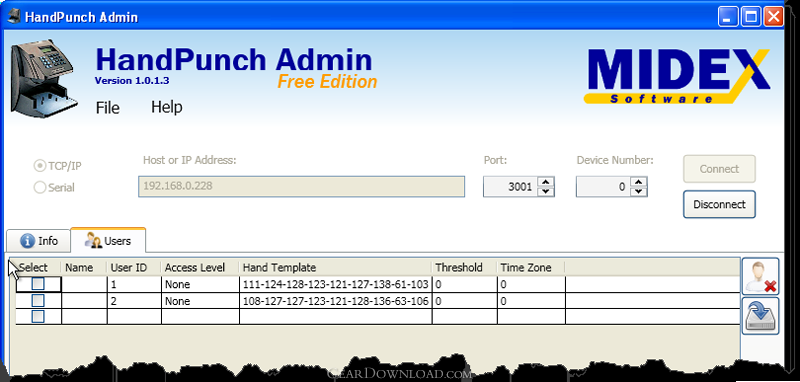Click Access Level None for user 2
This screenshot has height=382, width=800.
[201, 301]
